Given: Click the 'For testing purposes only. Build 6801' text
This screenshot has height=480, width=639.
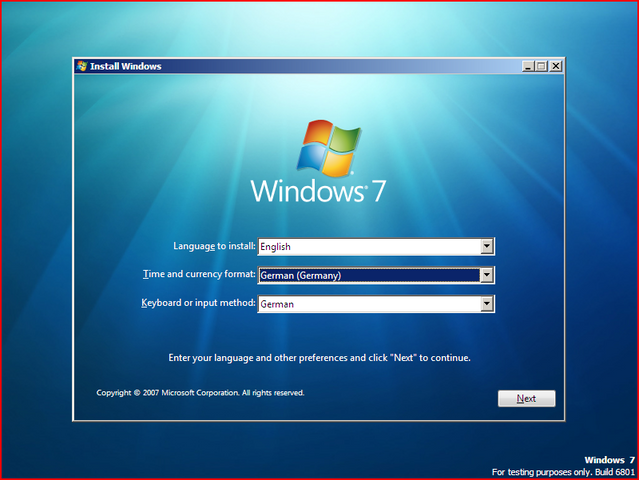Looking at the screenshot, I should coord(563,472).
